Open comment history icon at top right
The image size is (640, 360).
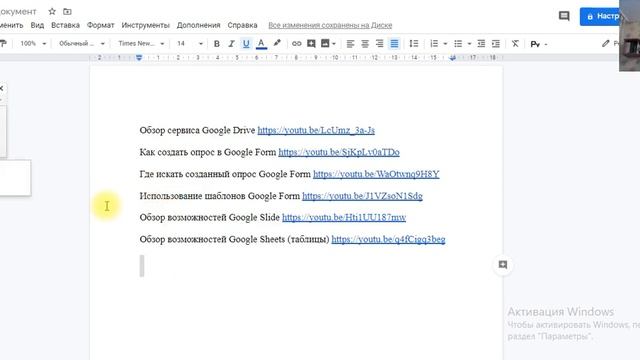[564, 16]
